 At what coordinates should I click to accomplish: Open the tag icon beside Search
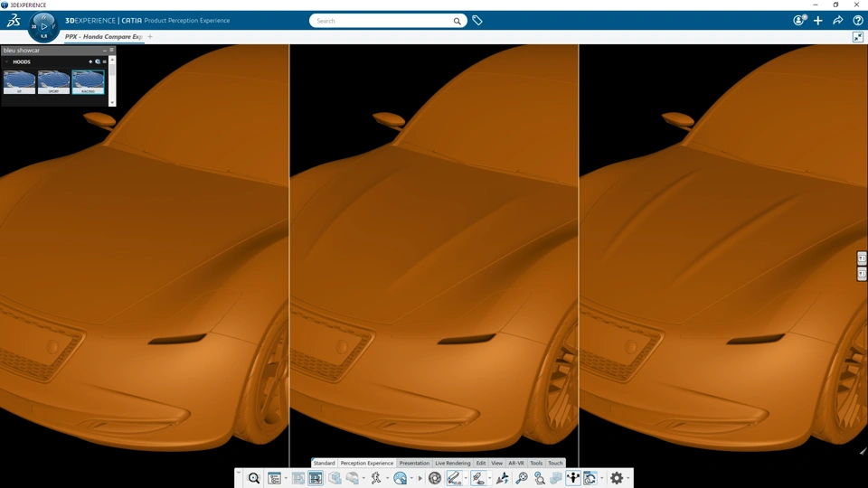(x=477, y=21)
